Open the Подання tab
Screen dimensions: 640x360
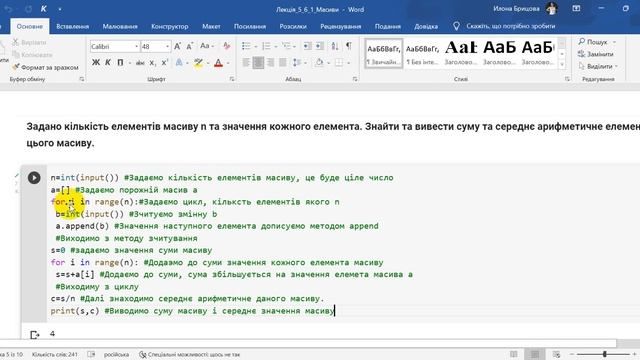click(x=388, y=26)
